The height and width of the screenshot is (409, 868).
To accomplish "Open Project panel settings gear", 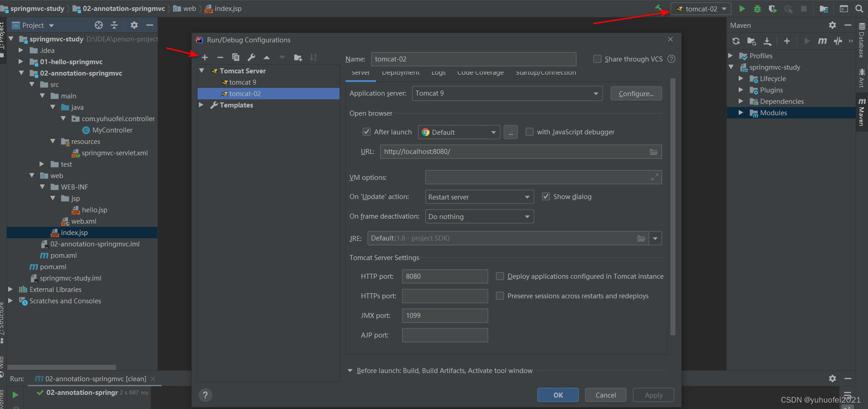I will point(134,25).
